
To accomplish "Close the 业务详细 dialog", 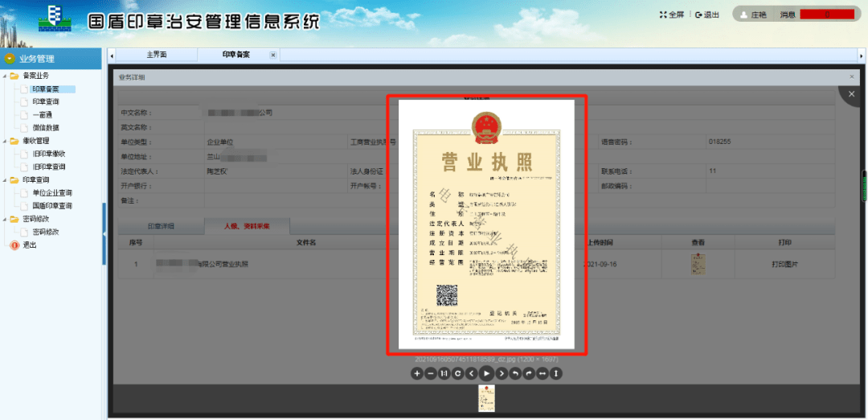I will tap(851, 77).
